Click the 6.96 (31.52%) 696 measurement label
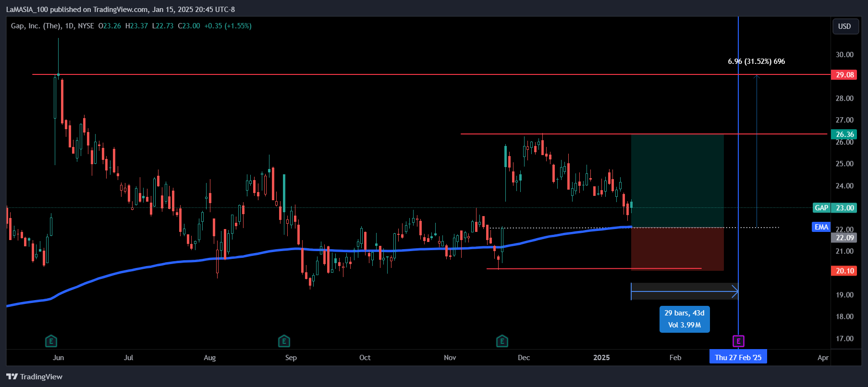The height and width of the screenshot is (387, 868). 757,61
